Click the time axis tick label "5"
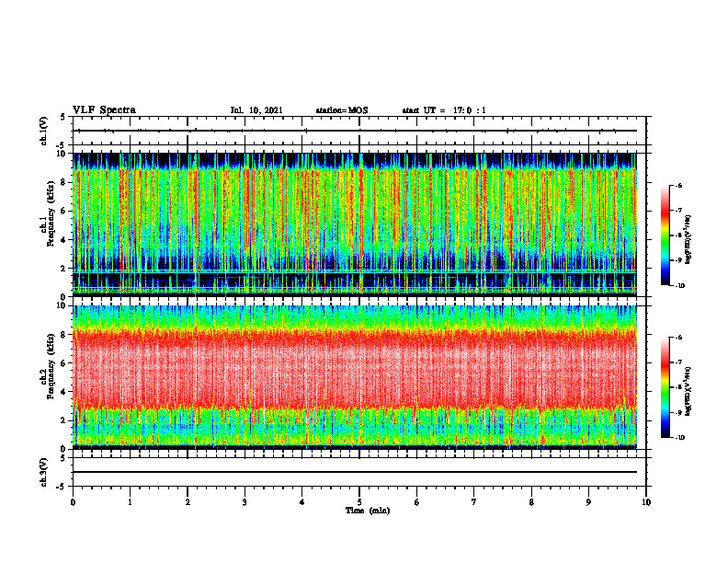 (x=359, y=502)
